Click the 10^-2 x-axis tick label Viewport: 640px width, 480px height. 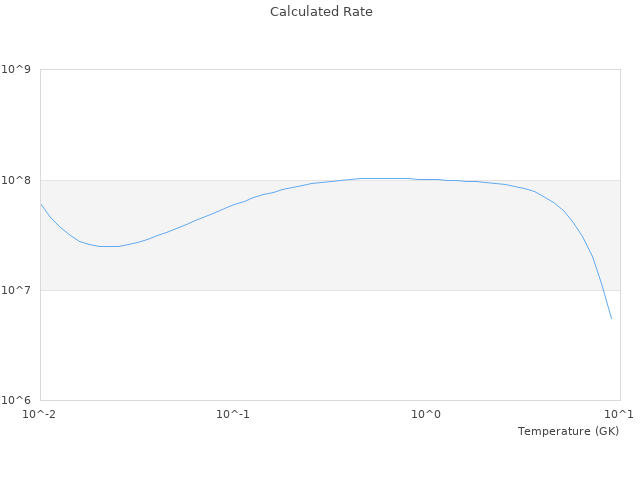(40, 414)
